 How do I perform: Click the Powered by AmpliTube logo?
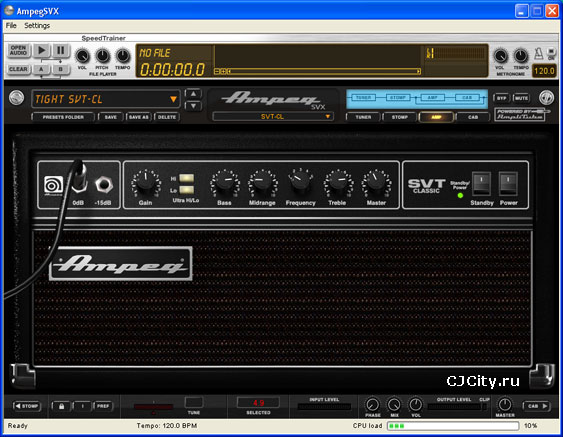coord(521,115)
